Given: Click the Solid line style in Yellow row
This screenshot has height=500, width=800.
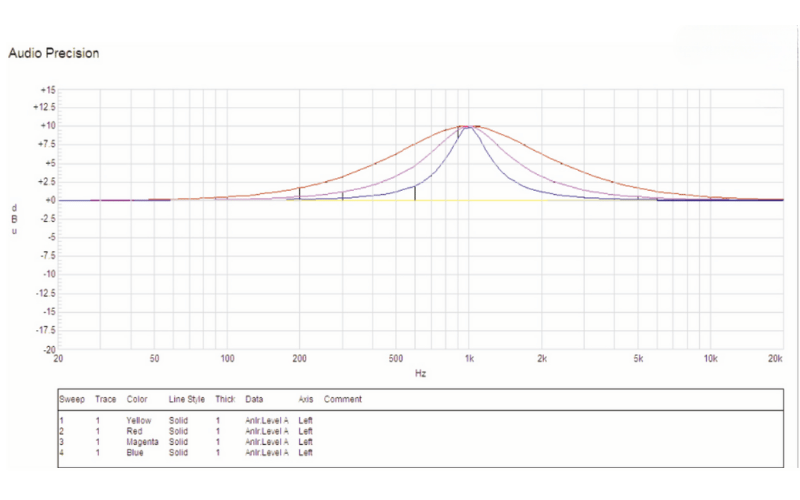Looking at the screenshot, I should pos(179,420).
